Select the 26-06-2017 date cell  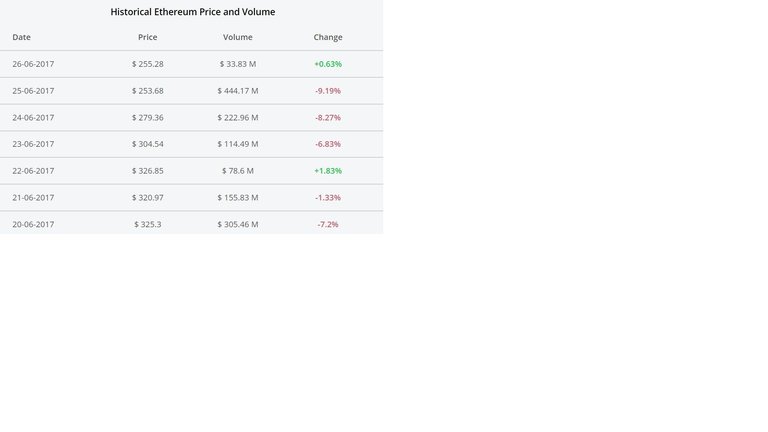click(33, 64)
